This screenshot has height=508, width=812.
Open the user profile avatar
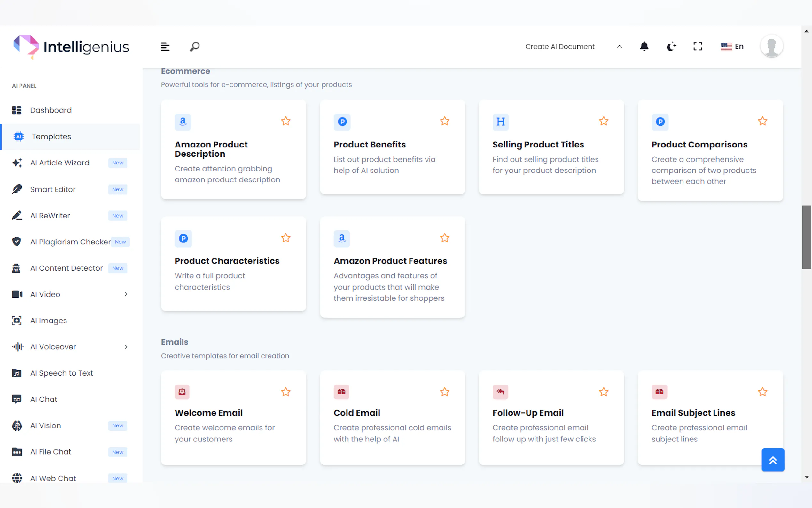771,46
